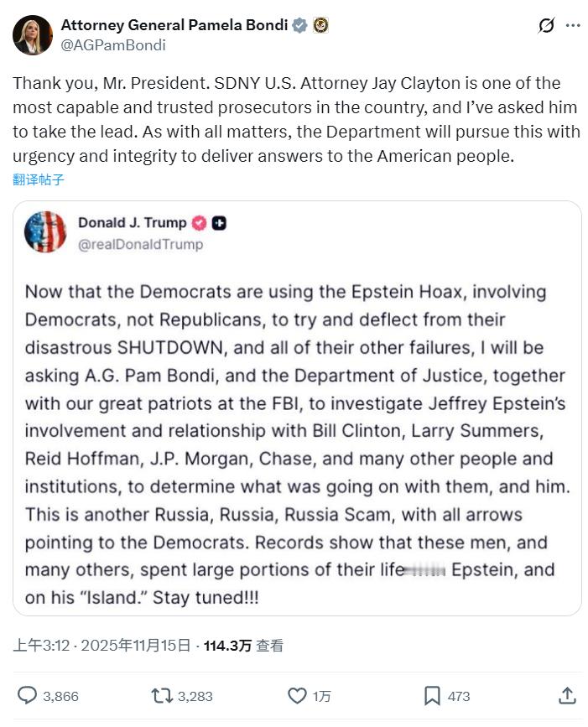Click the black plus badge next to Trump
588x727 pixels.
pyautogui.click(x=219, y=223)
